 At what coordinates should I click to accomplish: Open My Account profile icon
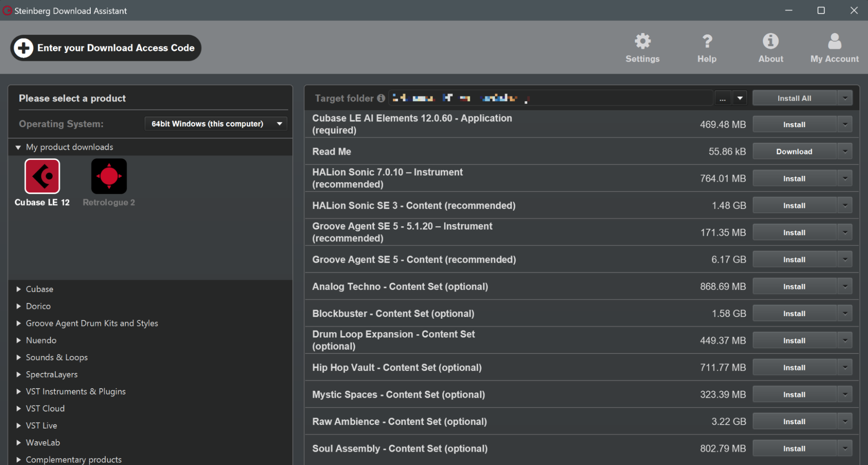coord(834,42)
